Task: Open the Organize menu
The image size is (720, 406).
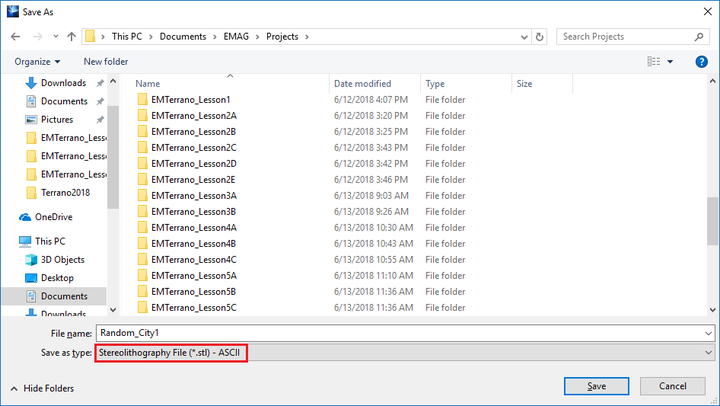Action: click(37, 62)
